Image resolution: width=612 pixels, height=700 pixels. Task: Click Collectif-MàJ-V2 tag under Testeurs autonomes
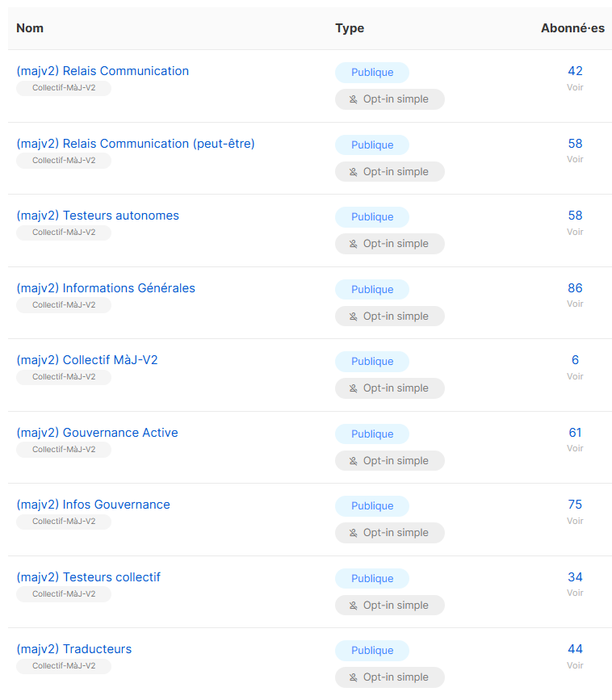point(64,233)
